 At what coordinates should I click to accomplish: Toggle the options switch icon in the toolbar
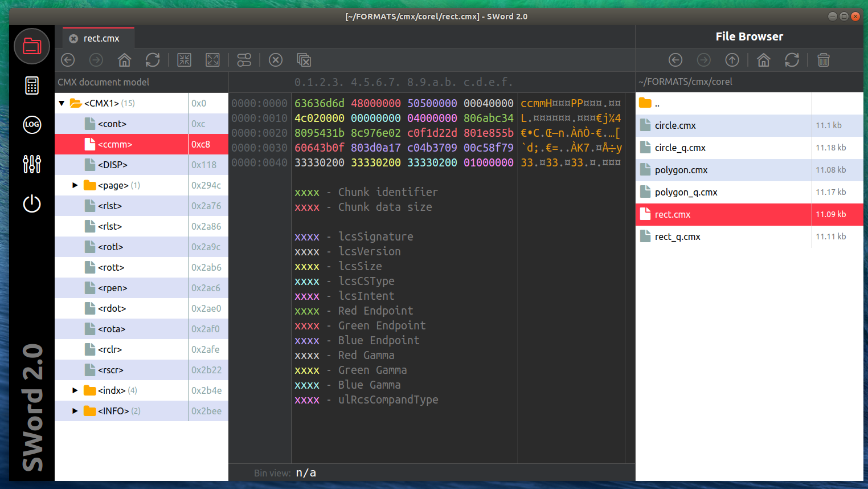point(244,60)
